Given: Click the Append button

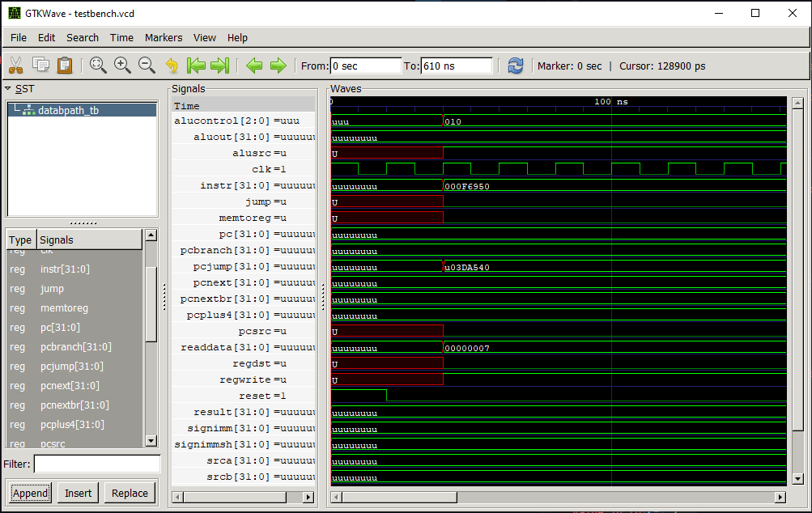Looking at the screenshot, I should (30, 493).
